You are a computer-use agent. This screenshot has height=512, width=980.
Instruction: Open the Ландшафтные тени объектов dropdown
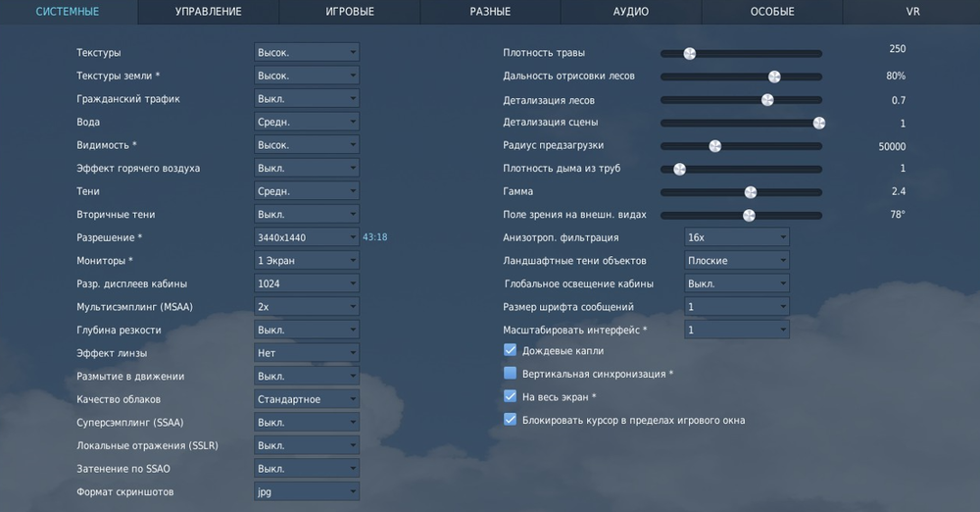[x=736, y=261]
